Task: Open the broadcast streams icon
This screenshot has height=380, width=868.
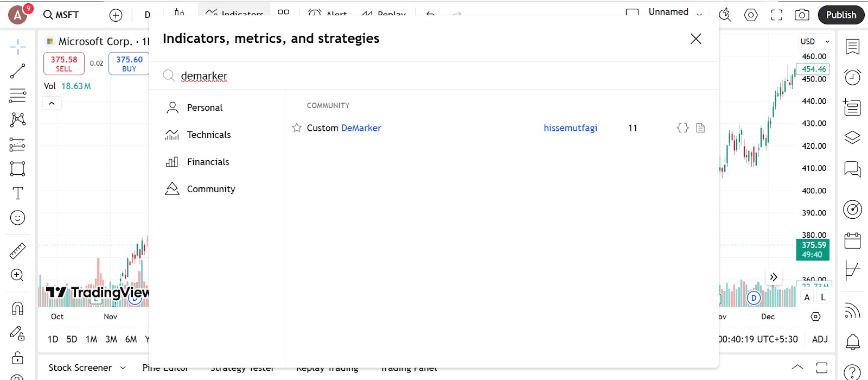Action: [x=852, y=311]
